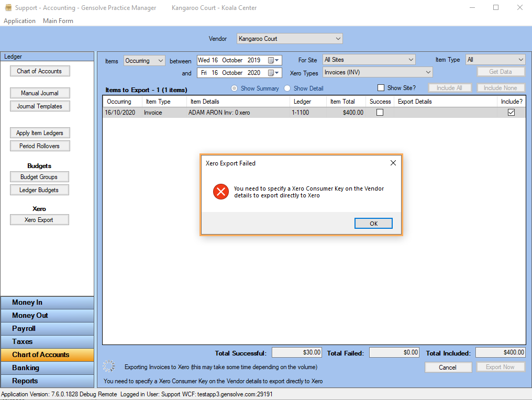This screenshot has width=532, height=400.
Task: Open the Vendor dropdown Kangaroo Court
Action: pos(290,39)
